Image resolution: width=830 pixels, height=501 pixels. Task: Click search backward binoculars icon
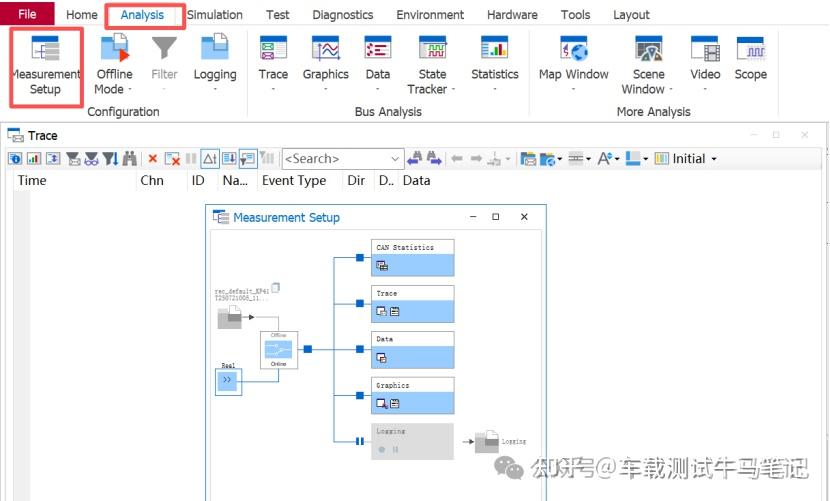tap(414, 158)
